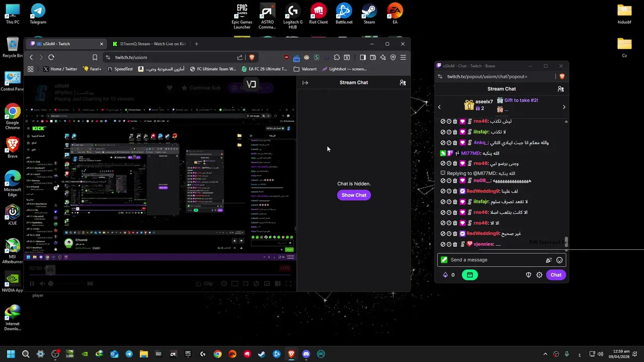
Task: Go to the next gift leaderboard entry in the popout chat
Action: (564, 107)
